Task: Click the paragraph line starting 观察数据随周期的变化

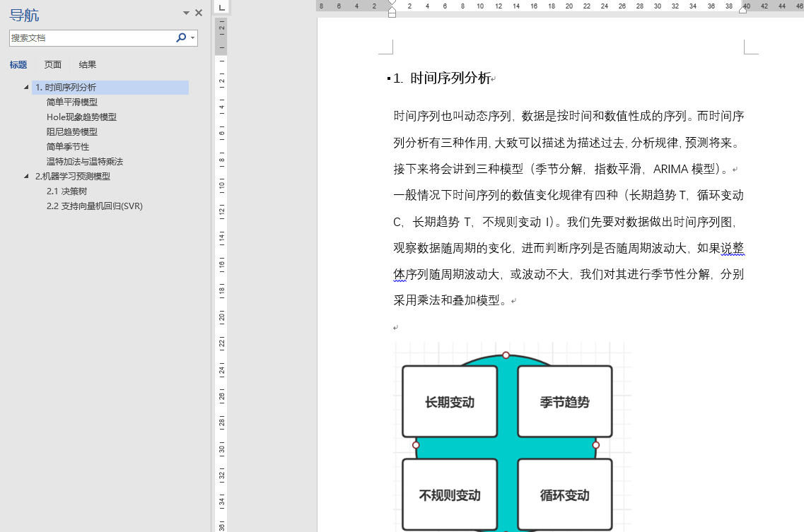Action: (x=569, y=248)
